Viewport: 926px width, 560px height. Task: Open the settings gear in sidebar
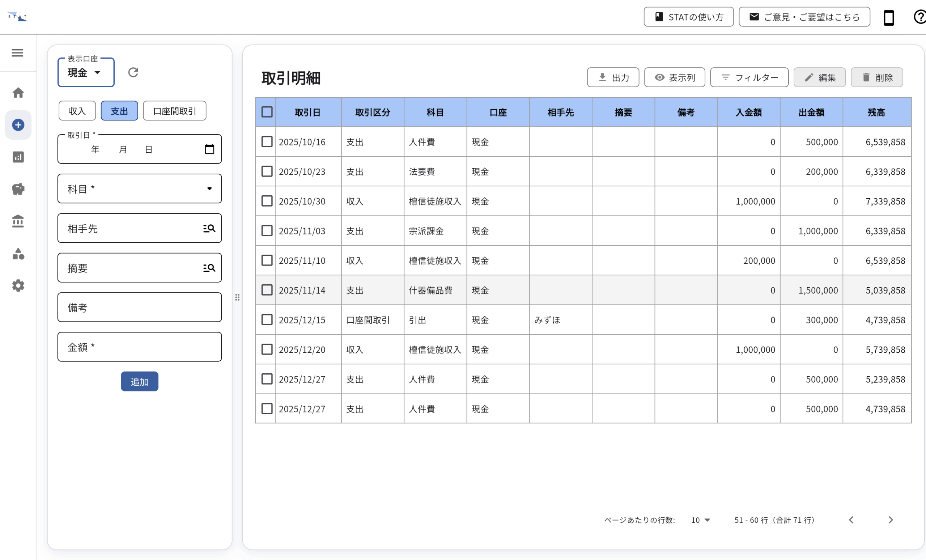[x=18, y=286]
